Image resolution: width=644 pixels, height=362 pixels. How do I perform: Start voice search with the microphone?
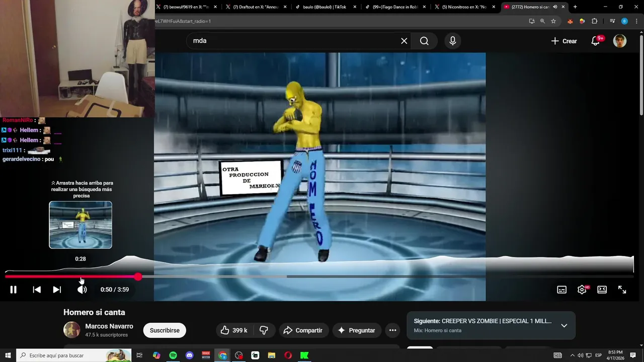(453, 41)
